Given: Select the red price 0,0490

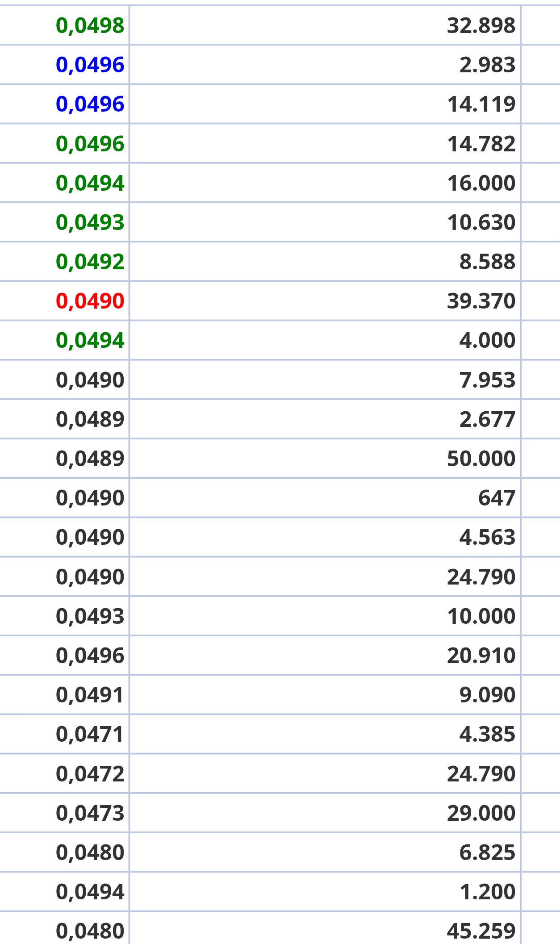Looking at the screenshot, I should (90, 301).
